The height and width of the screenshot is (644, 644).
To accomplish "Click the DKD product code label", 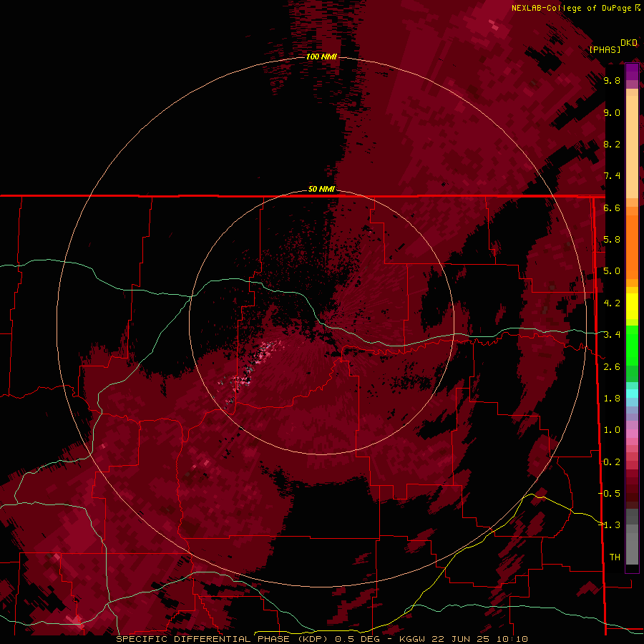I will point(628,43).
